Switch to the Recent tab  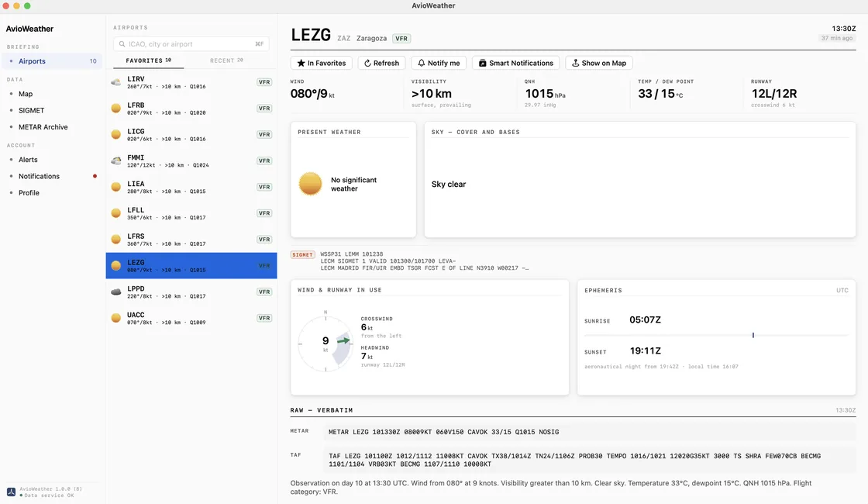click(x=226, y=60)
